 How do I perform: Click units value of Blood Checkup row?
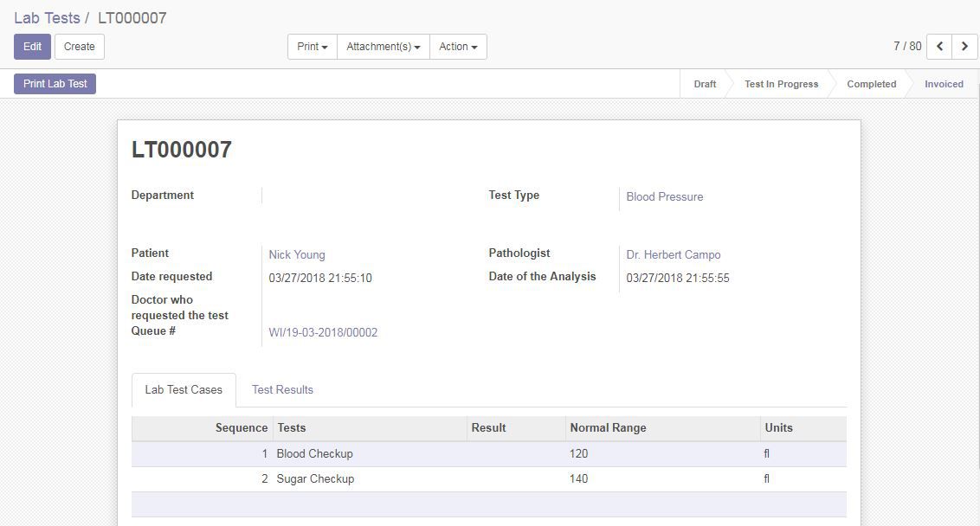(x=766, y=454)
